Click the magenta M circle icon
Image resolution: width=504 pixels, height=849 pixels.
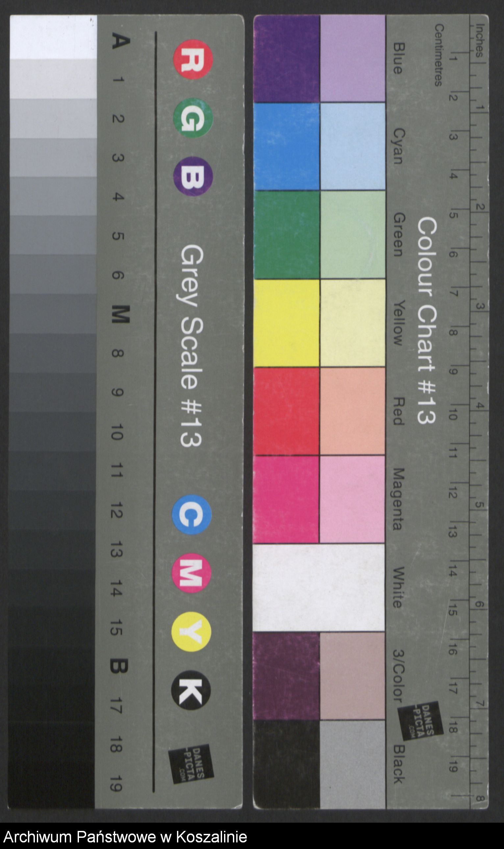(191, 573)
